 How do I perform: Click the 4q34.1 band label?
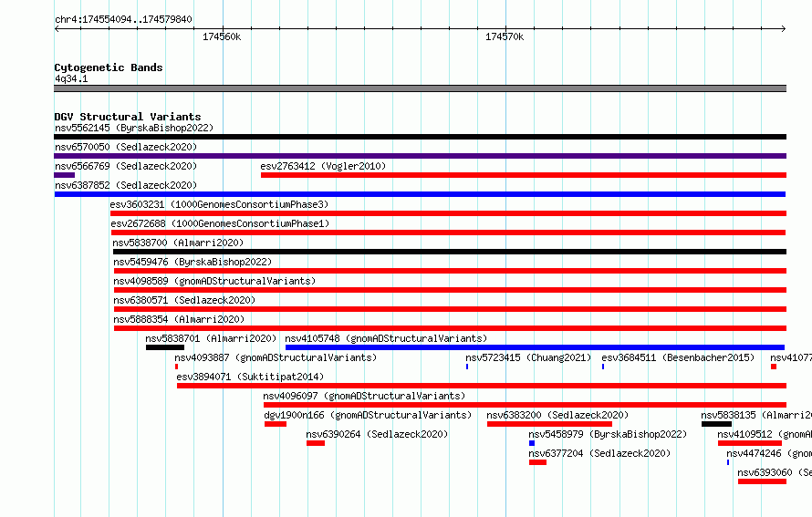[71, 78]
